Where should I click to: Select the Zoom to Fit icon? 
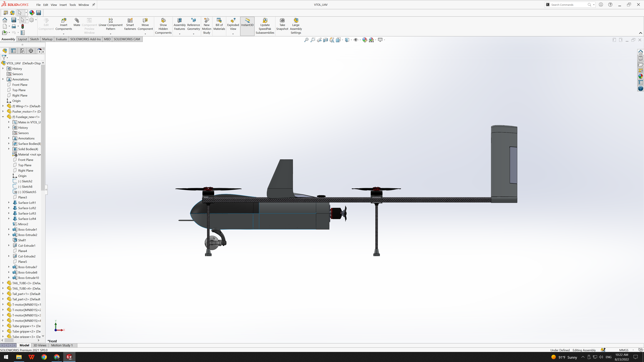pyautogui.click(x=306, y=40)
